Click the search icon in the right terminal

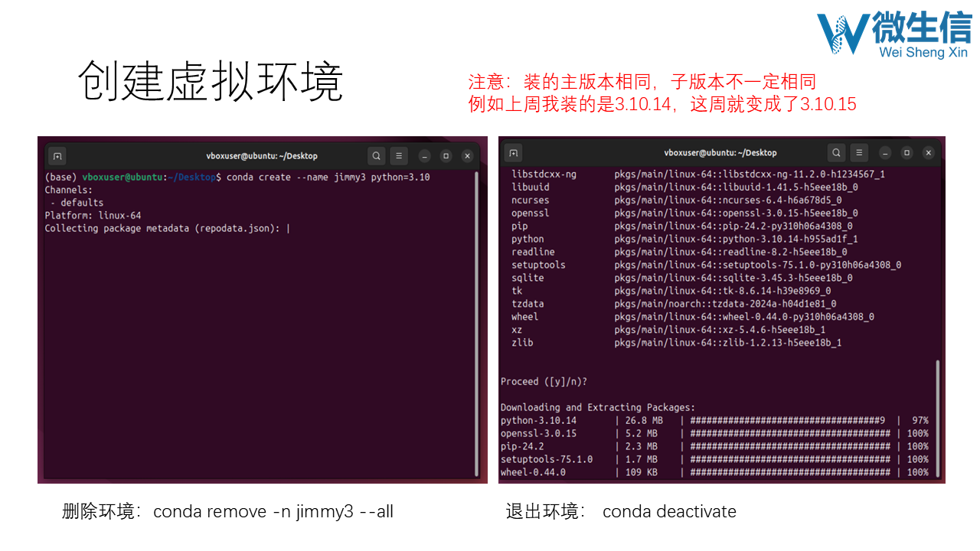(837, 152)
